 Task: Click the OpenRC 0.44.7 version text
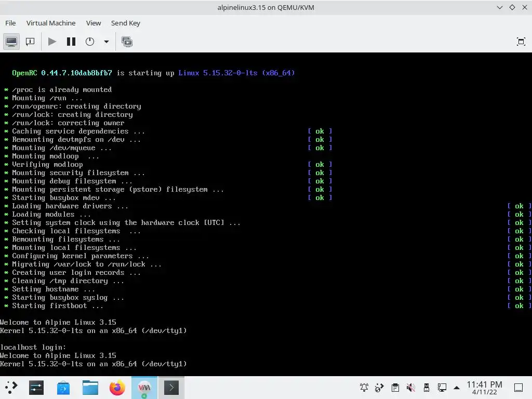tap(62, 73)
